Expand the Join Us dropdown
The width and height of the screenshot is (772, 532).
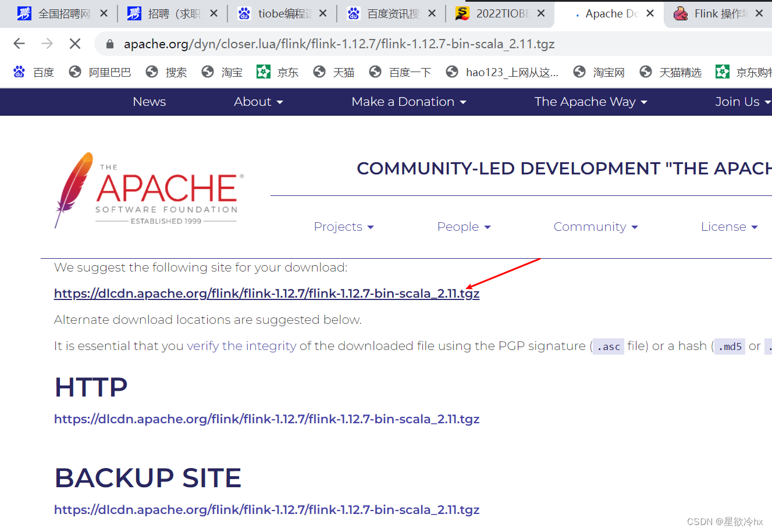pos(743,102)
